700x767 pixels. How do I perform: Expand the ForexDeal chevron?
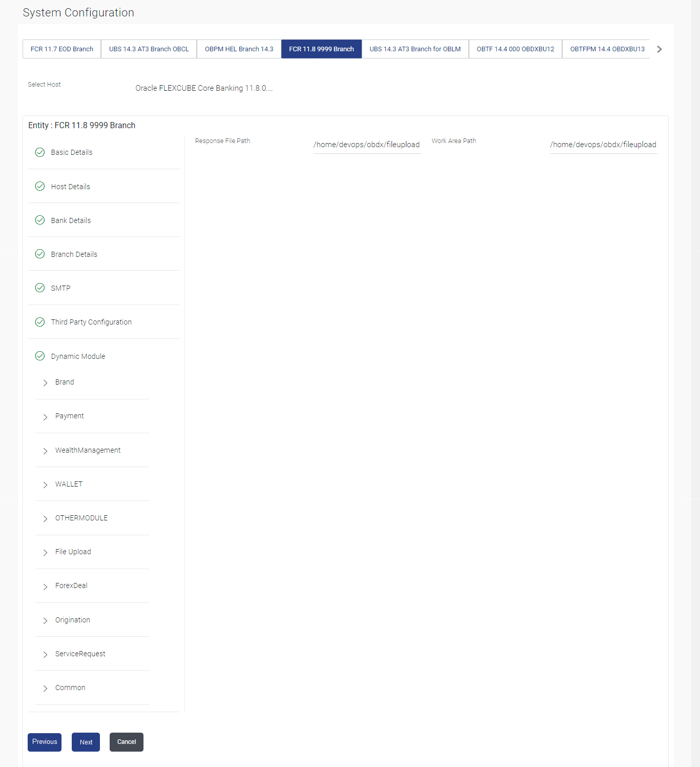[45, 587]
